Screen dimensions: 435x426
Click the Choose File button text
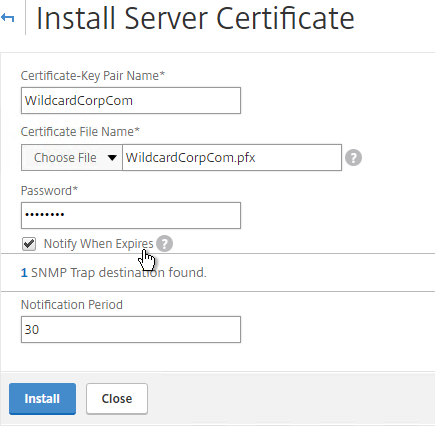(65, 158)
